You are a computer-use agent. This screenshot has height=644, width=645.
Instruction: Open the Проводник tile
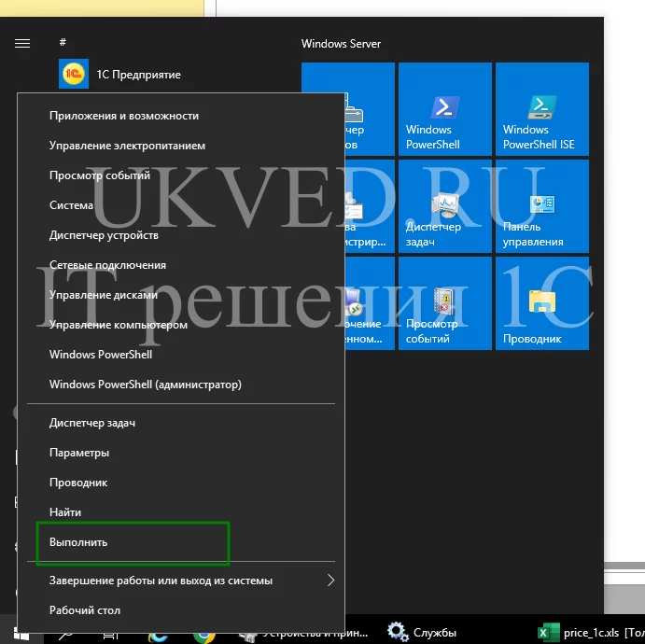click(x=542, y=303)
